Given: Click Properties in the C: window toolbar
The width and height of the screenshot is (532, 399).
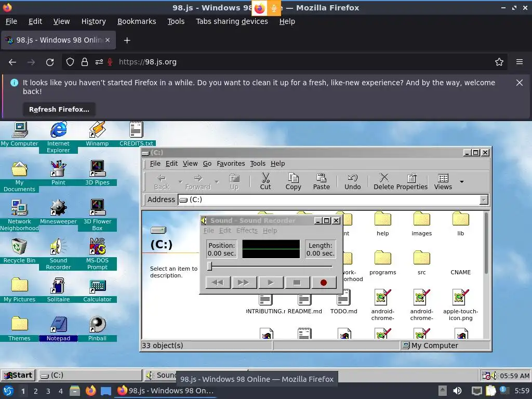Looking at the screenshot, I should (x=412, y=181).
